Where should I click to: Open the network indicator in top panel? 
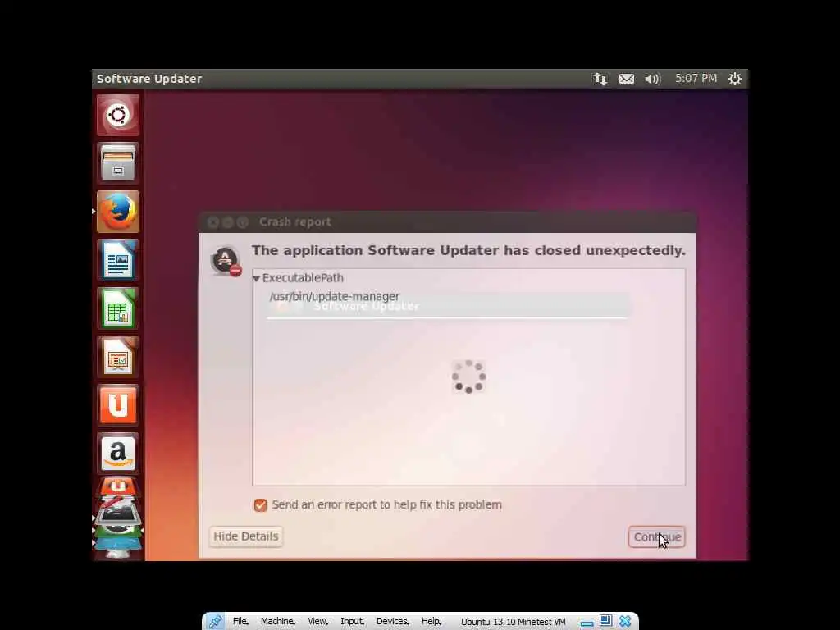pyautogui.click(x=600, y=79)
